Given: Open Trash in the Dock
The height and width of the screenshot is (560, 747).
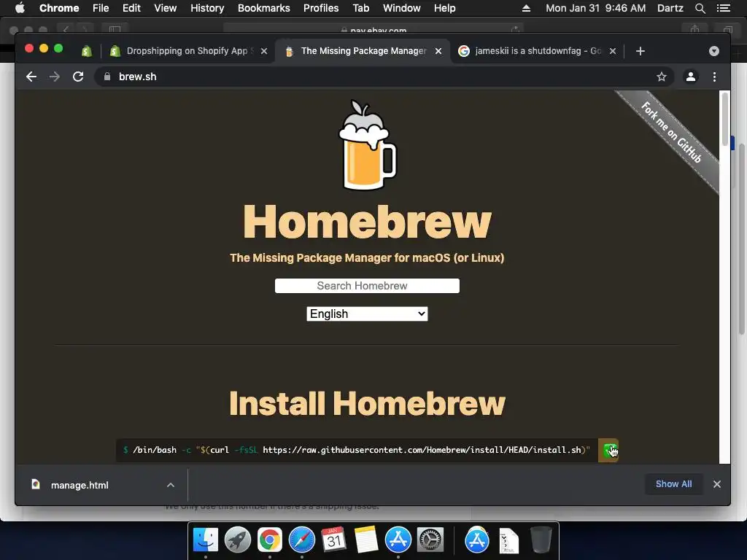Looking at the screenshot, I should 541,540.
